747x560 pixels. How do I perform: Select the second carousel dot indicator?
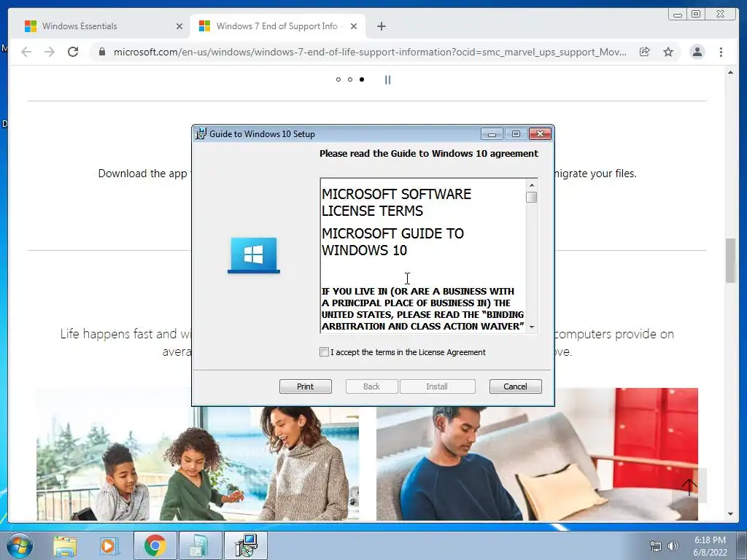350,79
